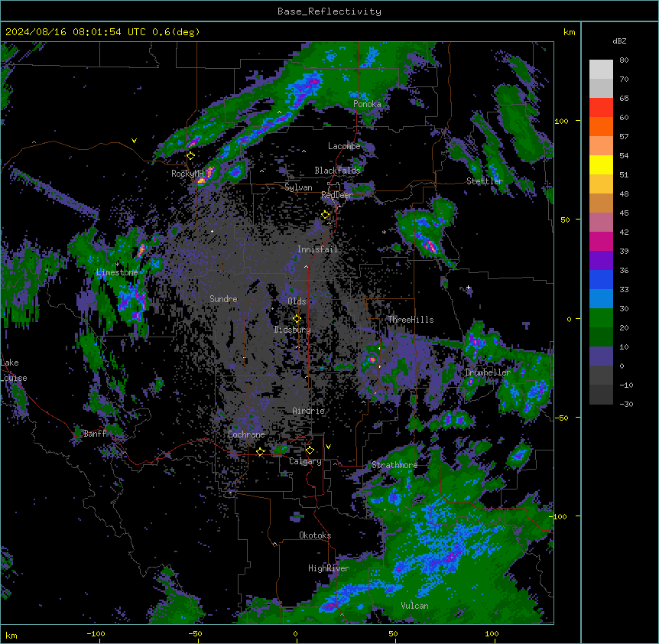Click the Okotoks label
659x644 pixels.
[315, 535]
